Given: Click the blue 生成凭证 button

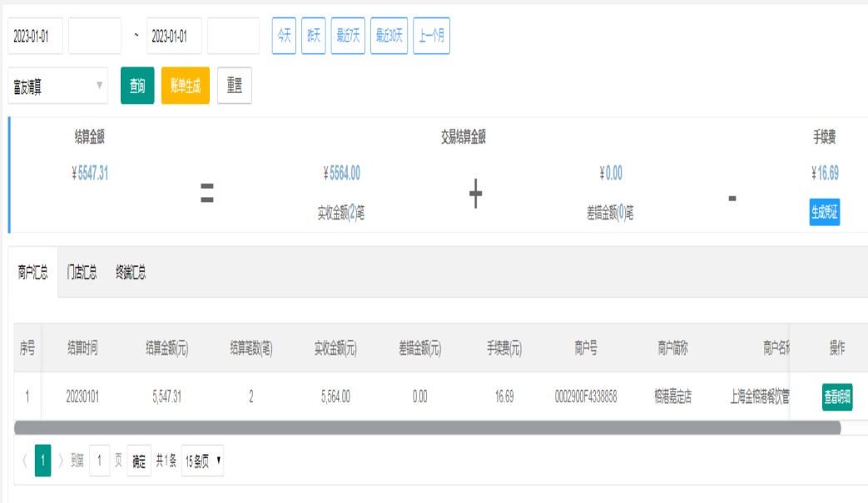Looking at the screenshot, I should point(825,212).
